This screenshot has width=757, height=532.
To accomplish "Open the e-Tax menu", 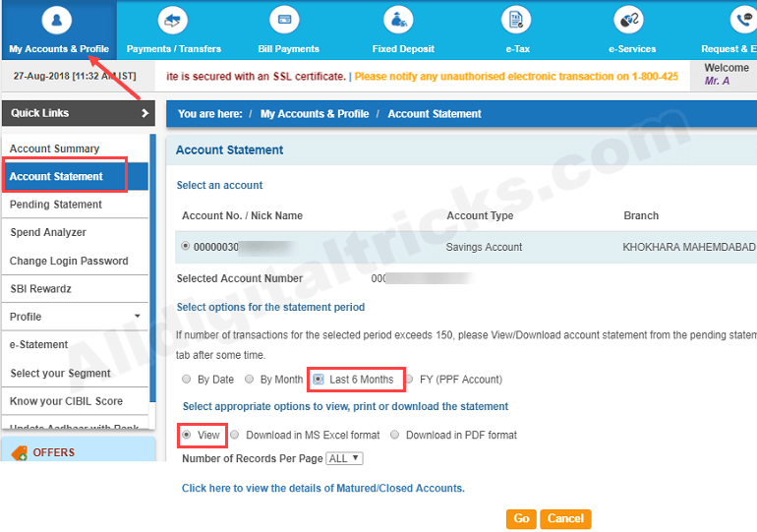I will pos(517,49).
